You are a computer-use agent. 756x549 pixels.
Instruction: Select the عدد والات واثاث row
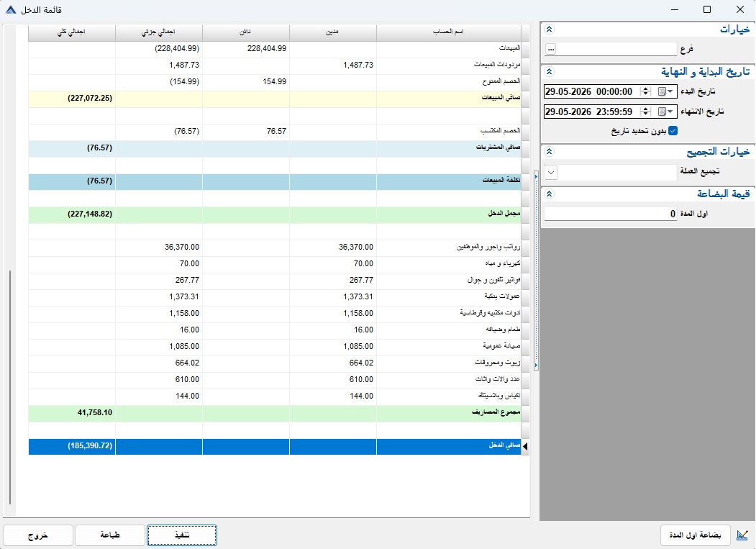pyautogui.click(x=275, y=380)
